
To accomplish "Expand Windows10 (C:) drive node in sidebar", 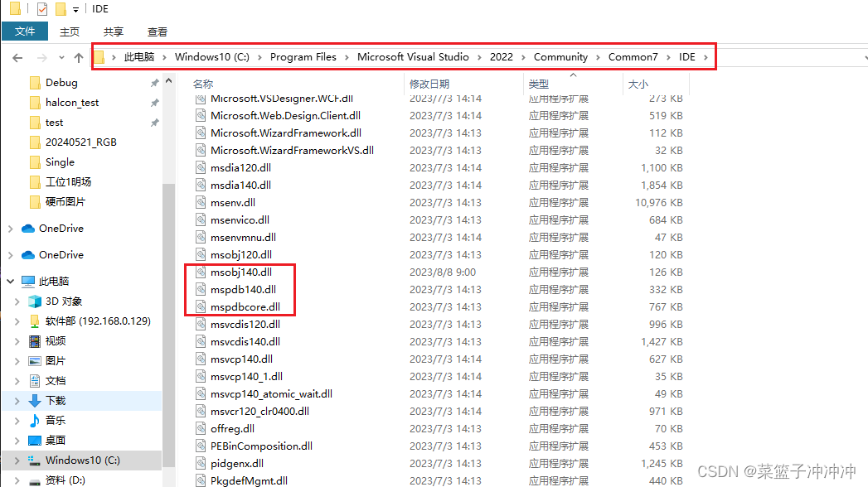I will (x=17, y=460).
